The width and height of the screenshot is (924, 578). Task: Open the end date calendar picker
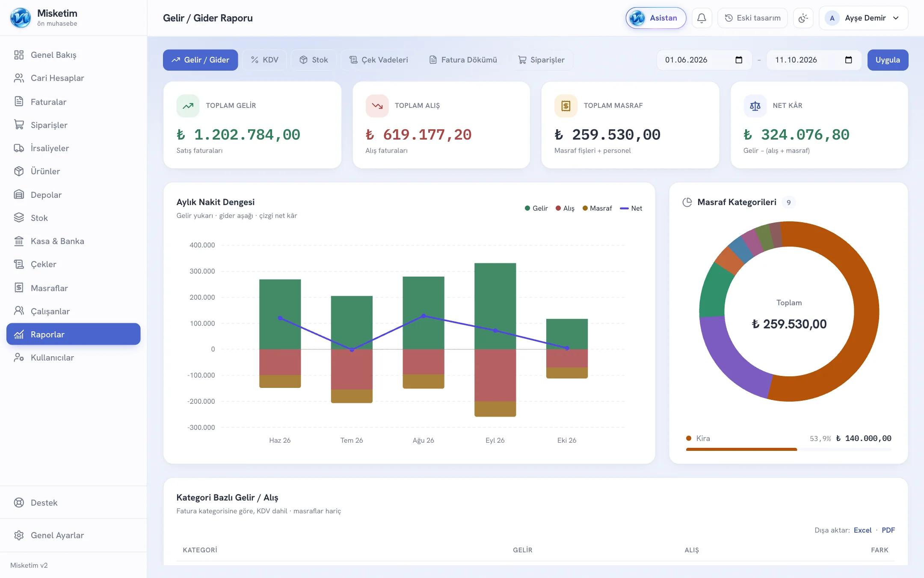(848, 60)
